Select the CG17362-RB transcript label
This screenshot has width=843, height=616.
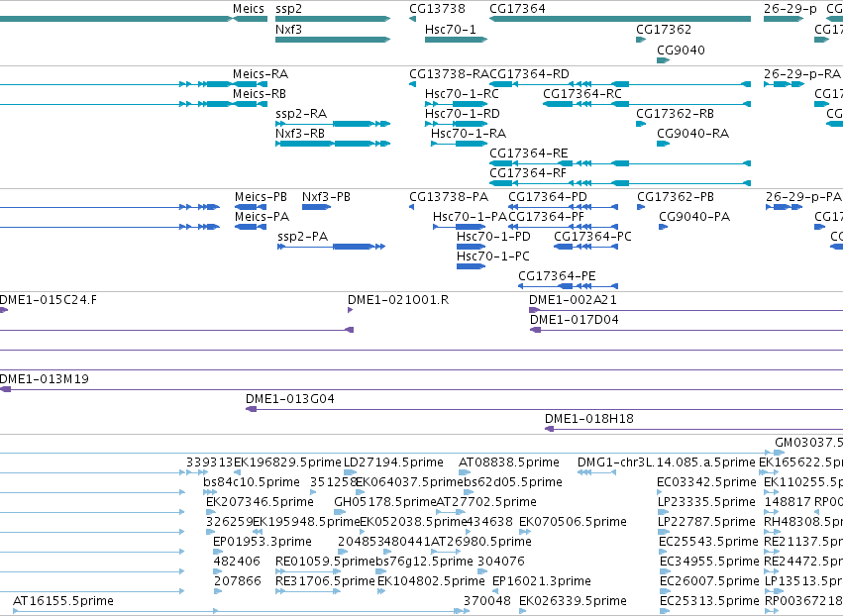tap(676, 114)
